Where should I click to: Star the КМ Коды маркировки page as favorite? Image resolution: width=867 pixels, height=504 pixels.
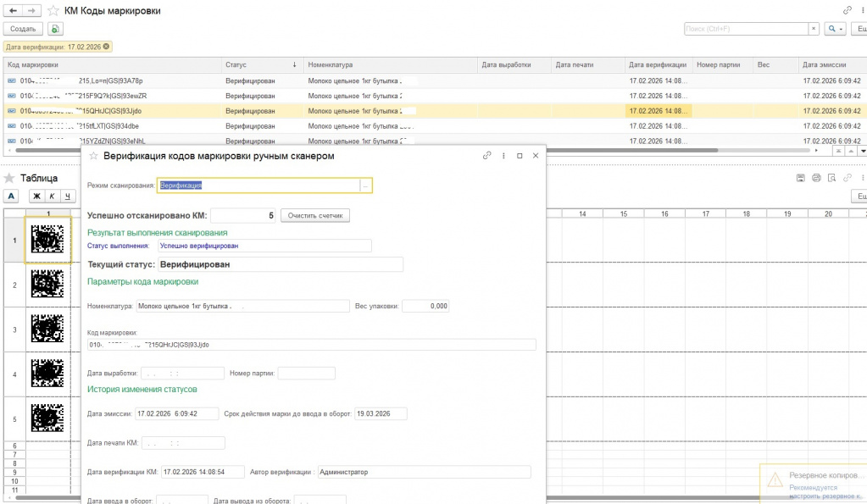pos(53,10)
